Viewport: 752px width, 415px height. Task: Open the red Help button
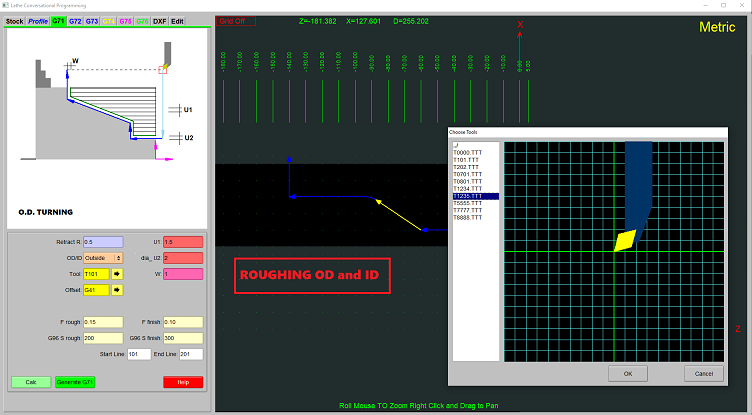(182, 382)
